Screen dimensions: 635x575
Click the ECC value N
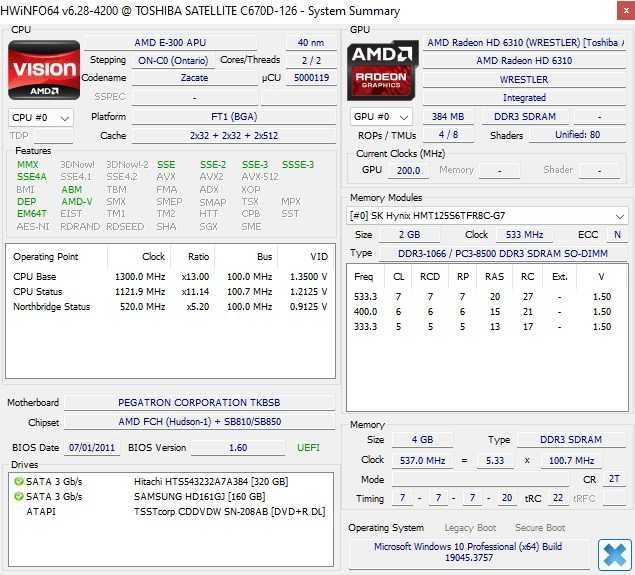click(x=618, y=235)
